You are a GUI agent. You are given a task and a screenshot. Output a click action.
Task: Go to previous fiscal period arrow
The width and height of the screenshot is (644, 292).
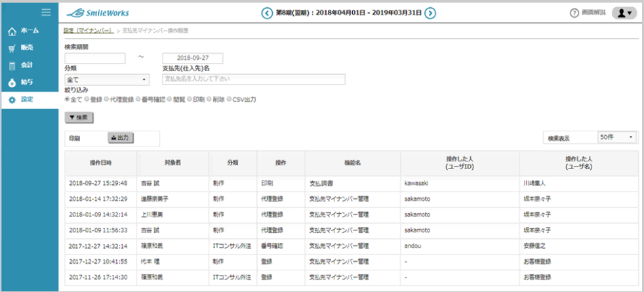267,12
